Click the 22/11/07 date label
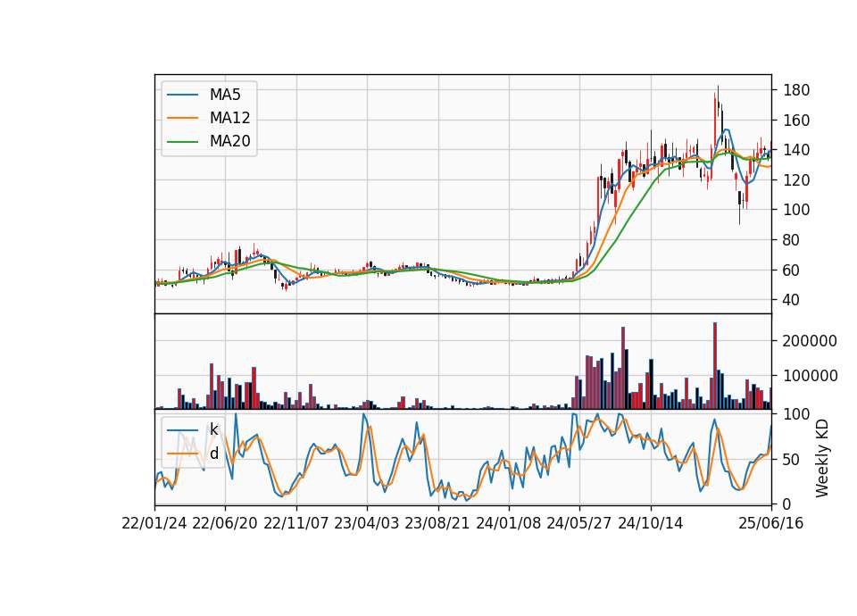This screenshot has width=857, height=616. pyautogui.click(x=296, y=524)
